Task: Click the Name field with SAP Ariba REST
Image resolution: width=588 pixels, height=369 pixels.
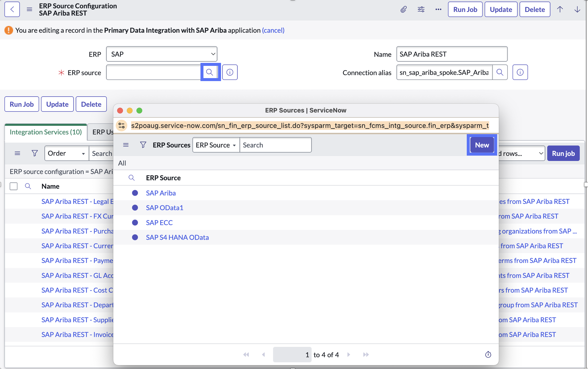Action: (452, 54)
